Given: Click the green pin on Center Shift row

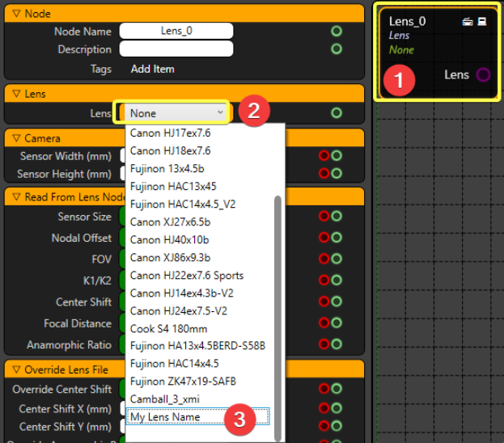Looking at the screenshot, I should tap(337, 302).
